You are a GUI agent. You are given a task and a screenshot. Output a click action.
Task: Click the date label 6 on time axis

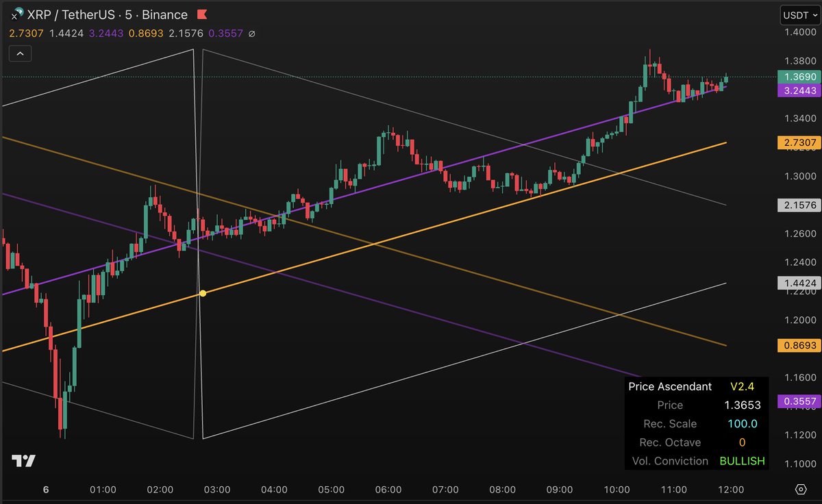(46, 490)
